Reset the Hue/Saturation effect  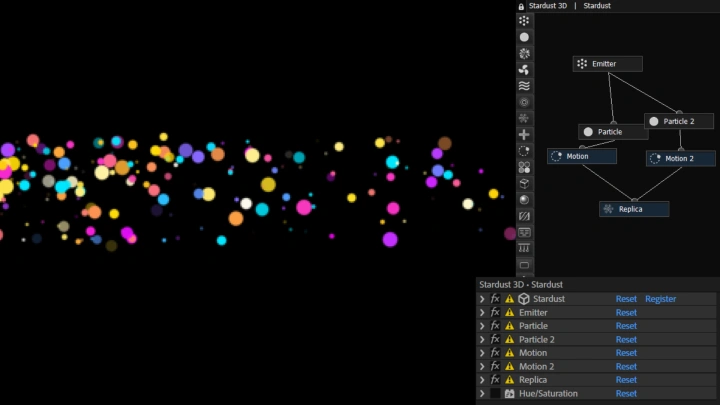(626, 394)
